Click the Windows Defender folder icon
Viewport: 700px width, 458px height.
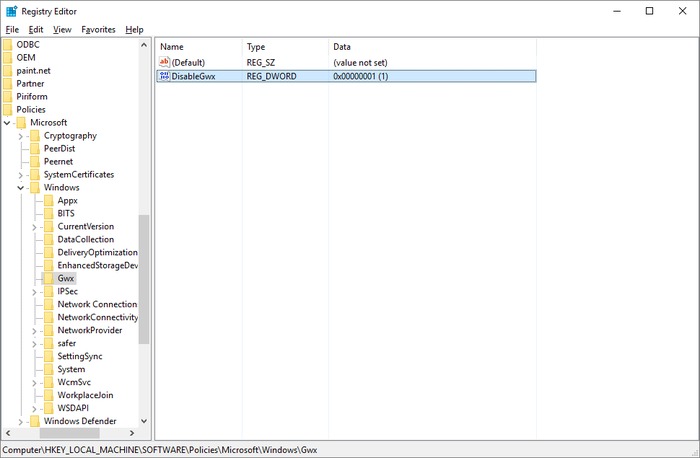(x=35, y=421)
